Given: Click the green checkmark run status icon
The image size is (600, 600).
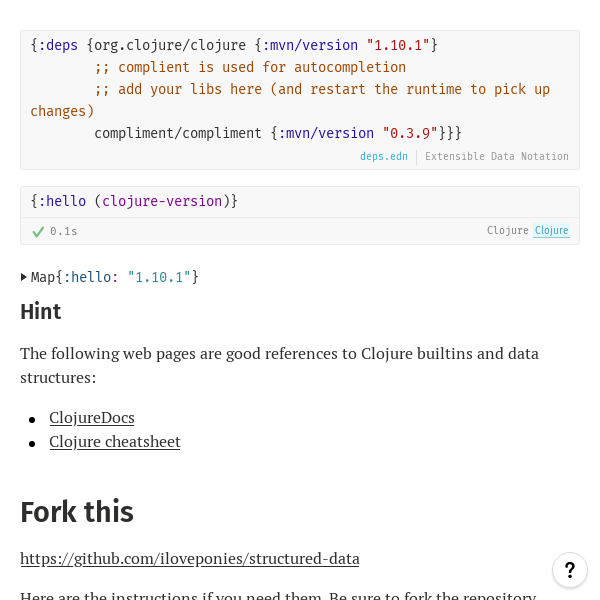Looking at the screenshot, I should coord(38,231).
